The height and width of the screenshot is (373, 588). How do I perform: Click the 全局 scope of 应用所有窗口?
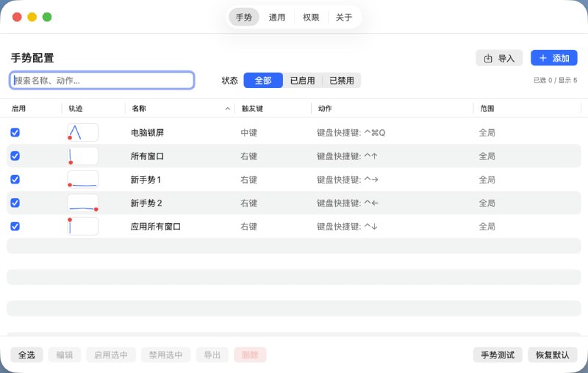(487, 227)
